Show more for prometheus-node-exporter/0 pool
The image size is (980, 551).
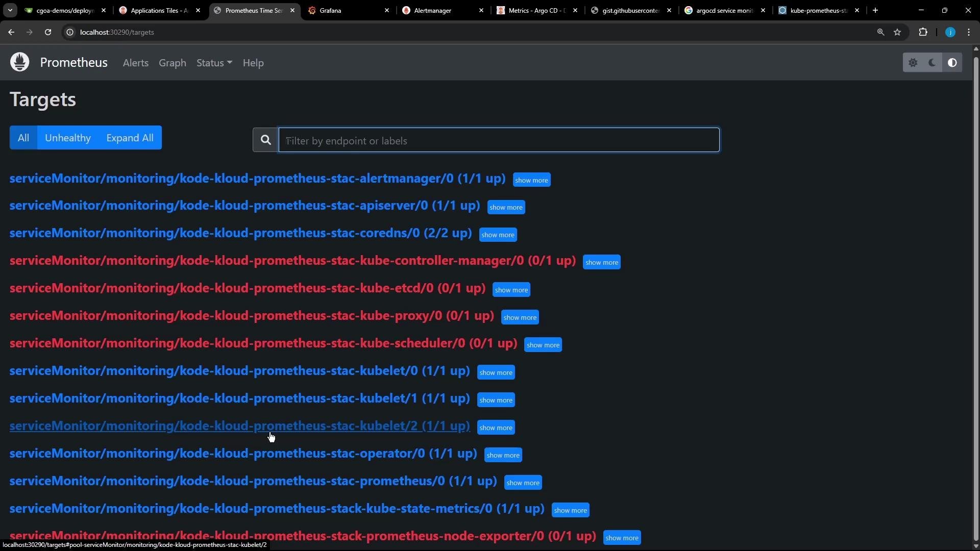click(622, 538)
